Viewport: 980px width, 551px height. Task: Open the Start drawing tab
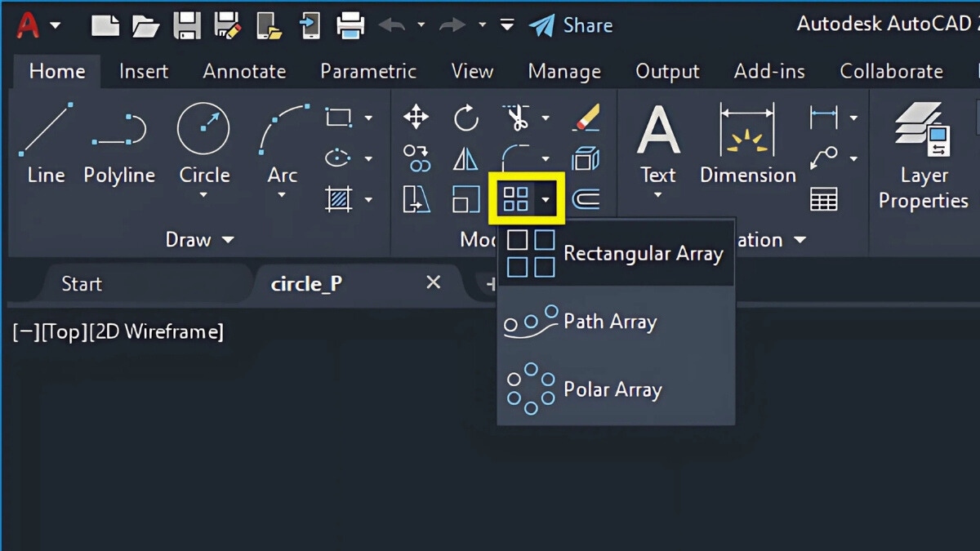tap(82, 284)
